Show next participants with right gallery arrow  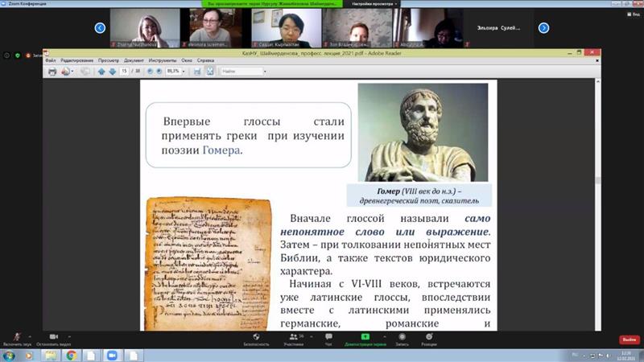coord(543,27)
